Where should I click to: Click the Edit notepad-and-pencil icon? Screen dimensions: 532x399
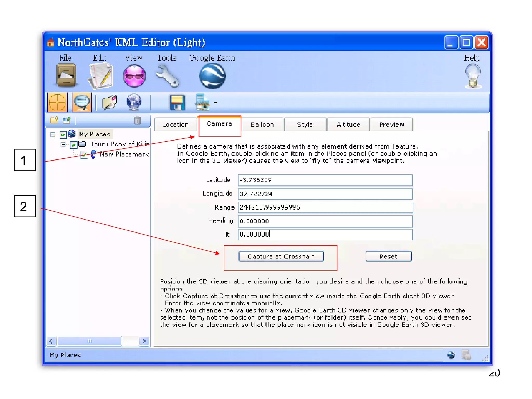coord(101,76)
